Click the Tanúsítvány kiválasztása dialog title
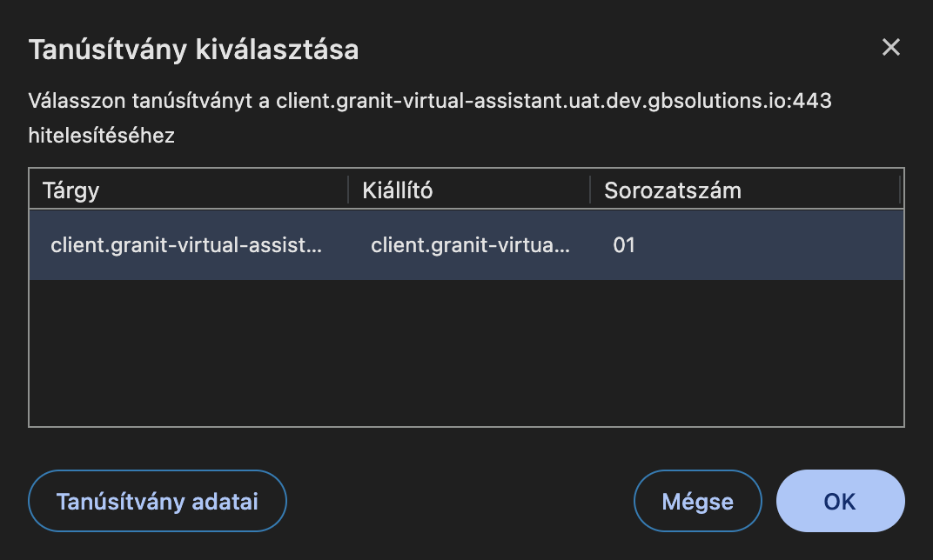933x560 pixels. (x=193, y=50)
